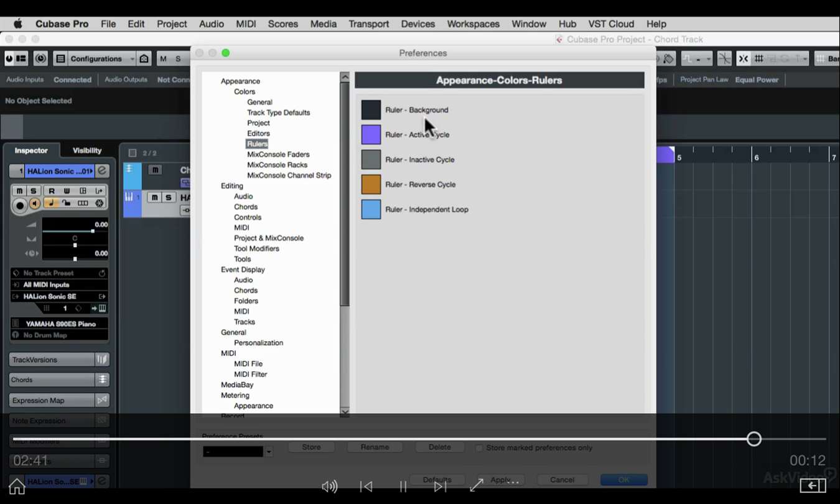The image size is (840, 504).
Task: Click the Ruler - Independent Loop color swatch
Action: (x=371, y=210)
